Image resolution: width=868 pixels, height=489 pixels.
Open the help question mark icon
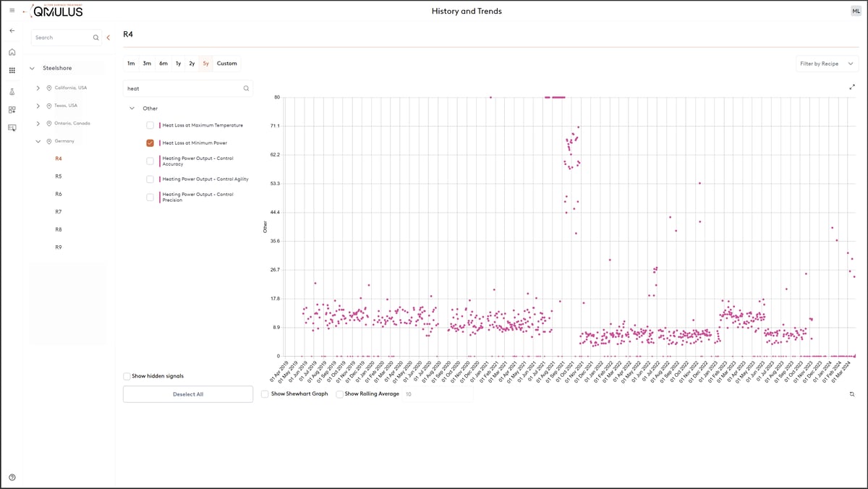12,477
